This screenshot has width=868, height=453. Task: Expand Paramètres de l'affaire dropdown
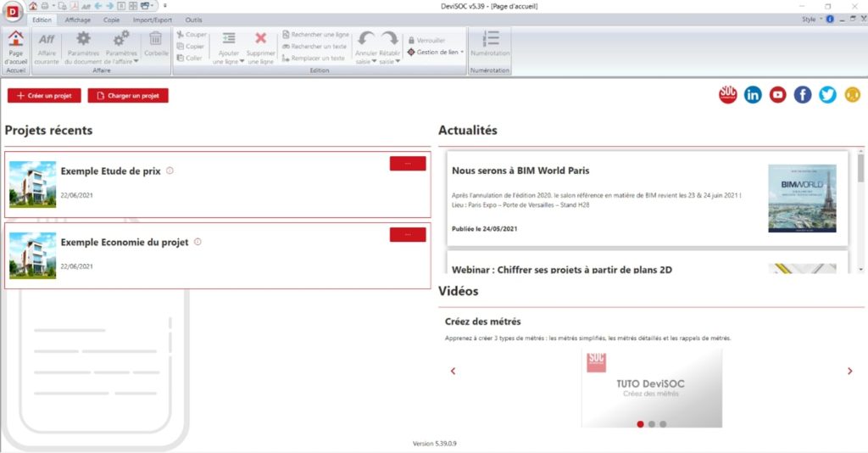coord(136,61)
